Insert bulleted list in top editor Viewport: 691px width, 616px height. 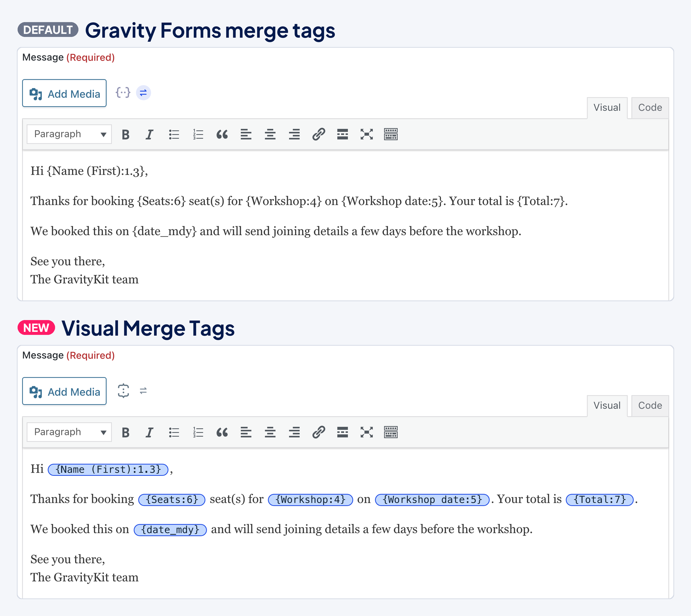[x=174, y=134]
